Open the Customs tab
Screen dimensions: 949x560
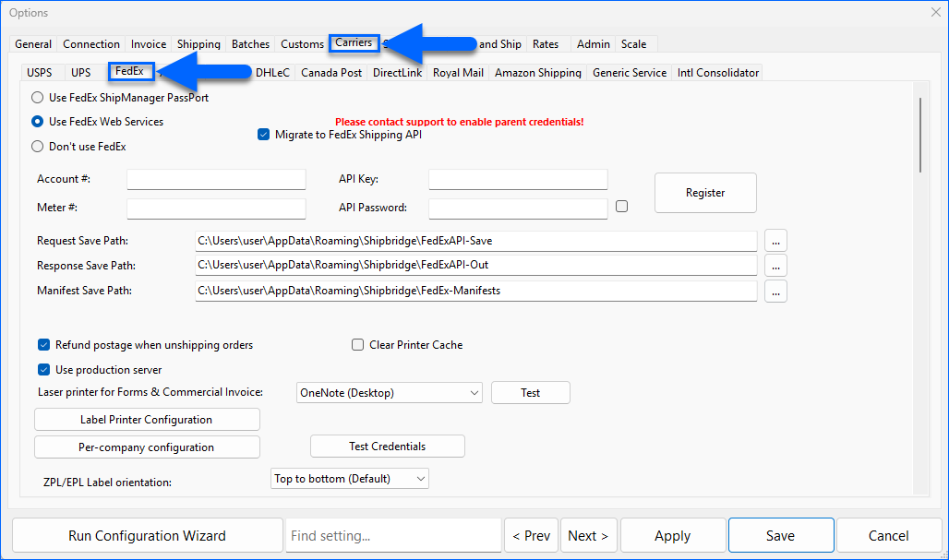pos(302,44)
